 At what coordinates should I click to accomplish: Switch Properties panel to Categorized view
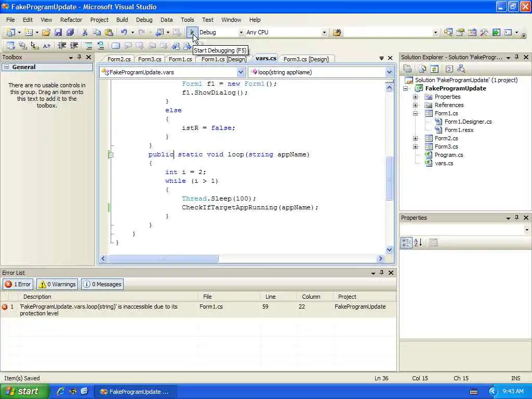406,242
